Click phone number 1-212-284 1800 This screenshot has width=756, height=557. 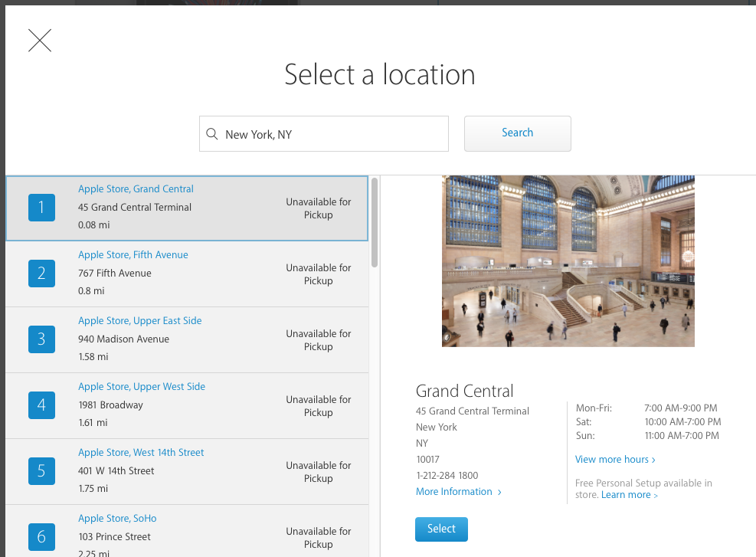447,476
